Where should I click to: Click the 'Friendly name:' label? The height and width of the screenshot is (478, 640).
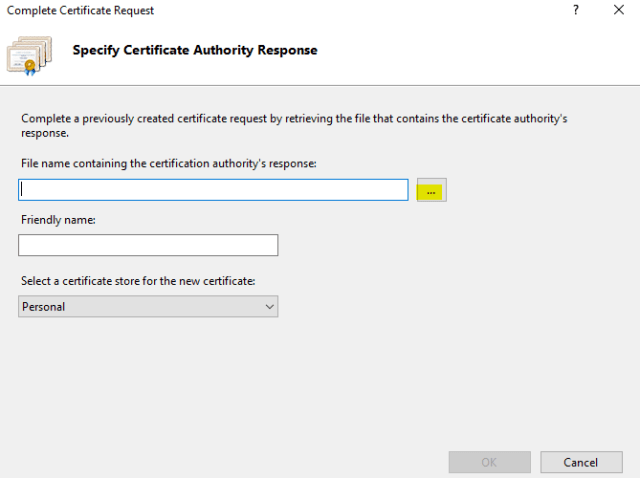coord(57,220)
